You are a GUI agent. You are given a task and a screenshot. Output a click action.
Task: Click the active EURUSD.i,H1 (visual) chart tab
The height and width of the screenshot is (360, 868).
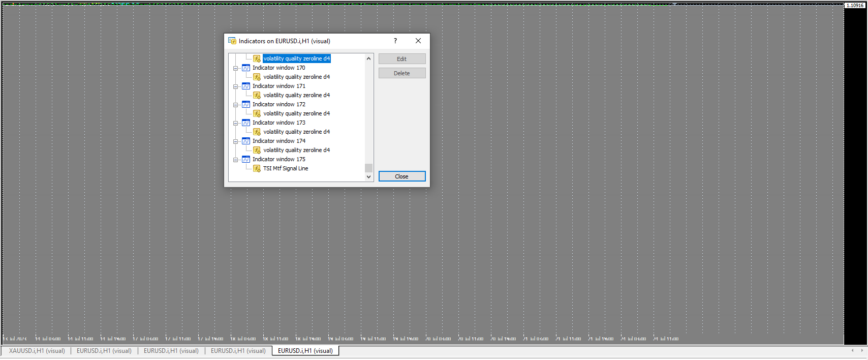click(x=305, y=351)
